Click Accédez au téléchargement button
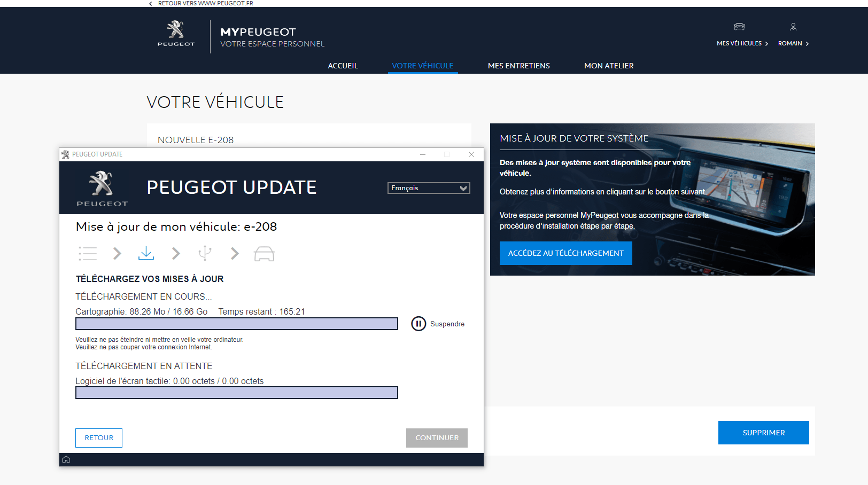The image size is (868, 485). pyautogui.click(x=565, y=253)
